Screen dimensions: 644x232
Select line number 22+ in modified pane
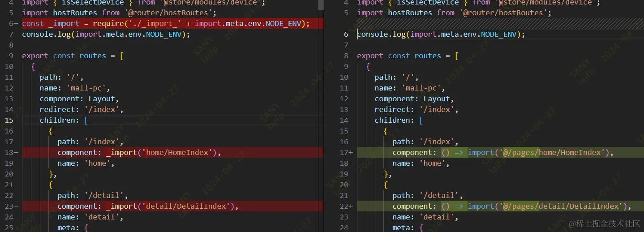346,206
